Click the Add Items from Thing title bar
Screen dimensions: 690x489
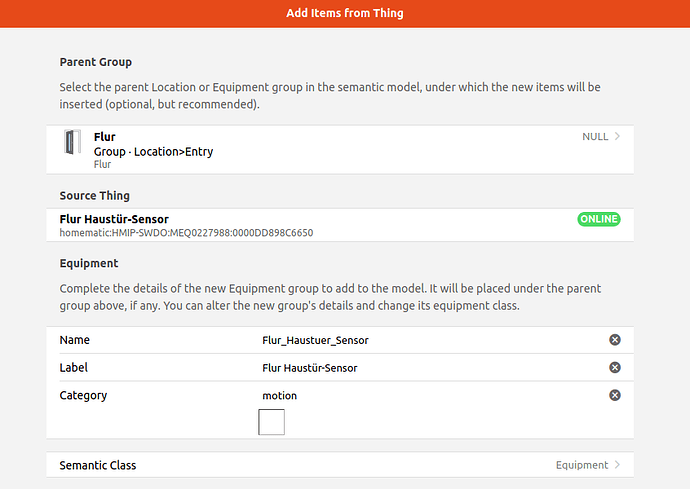345,13
